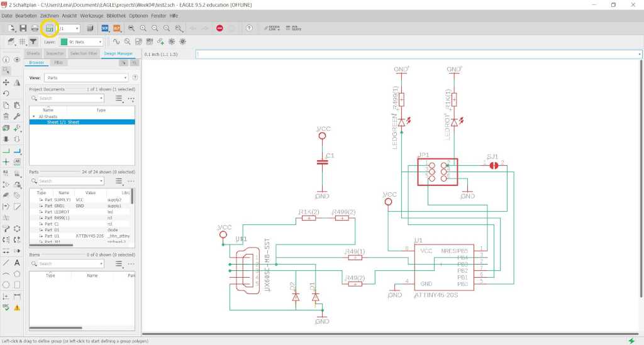Viewport: 644px width, 345px height.
Task: Click the blue SCR script icon
Action: (105, 28)
